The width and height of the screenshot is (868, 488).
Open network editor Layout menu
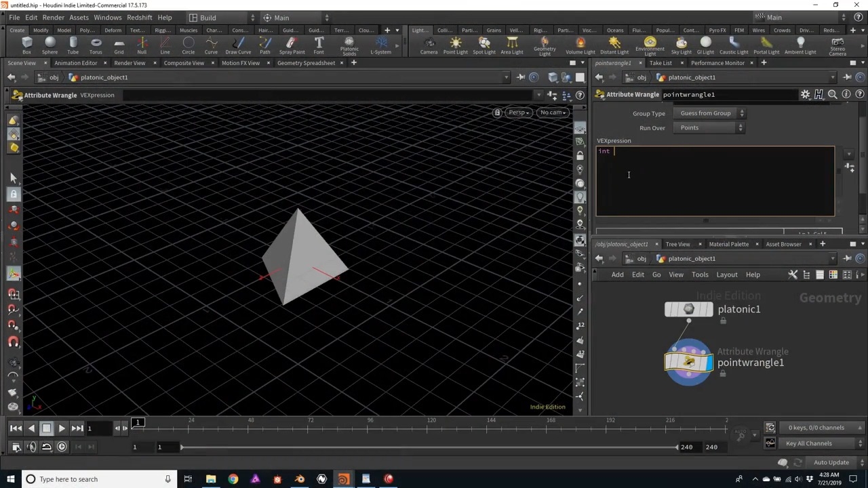tap(727, 274)
